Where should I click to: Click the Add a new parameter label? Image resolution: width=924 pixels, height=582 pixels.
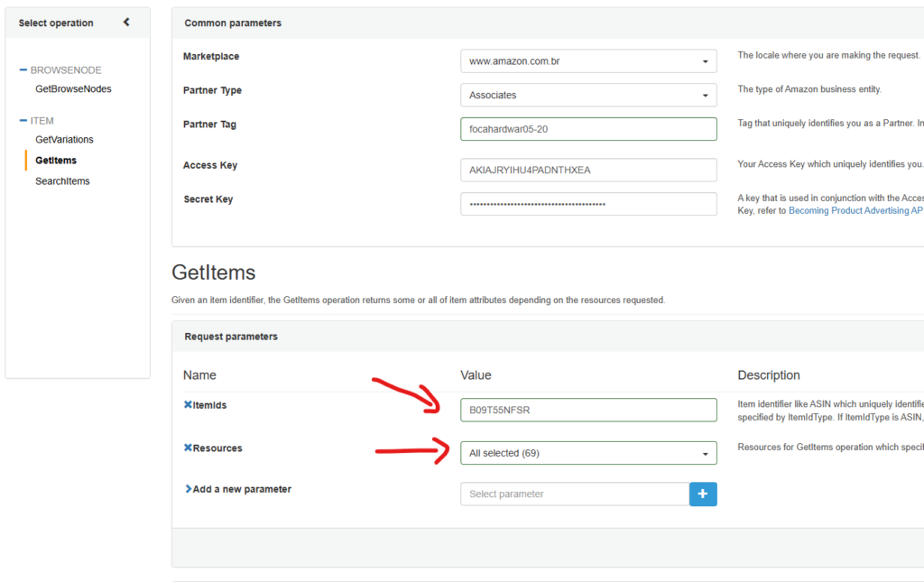(242, 490)
